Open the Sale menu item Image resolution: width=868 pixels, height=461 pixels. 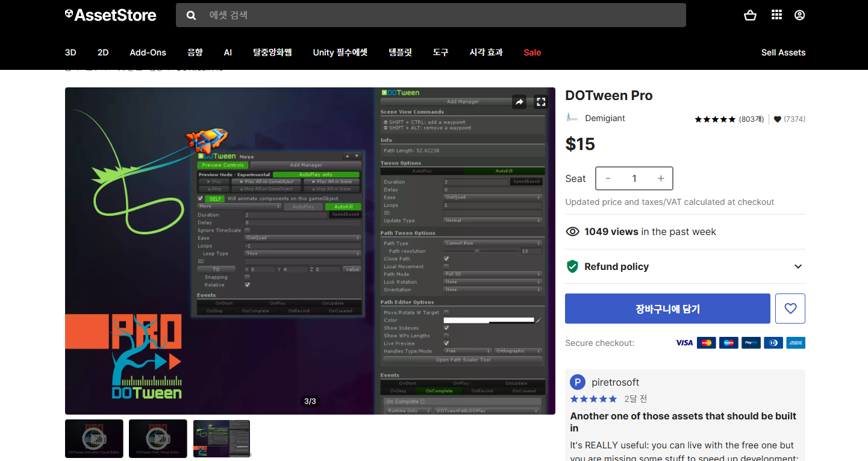pos(532,52)
